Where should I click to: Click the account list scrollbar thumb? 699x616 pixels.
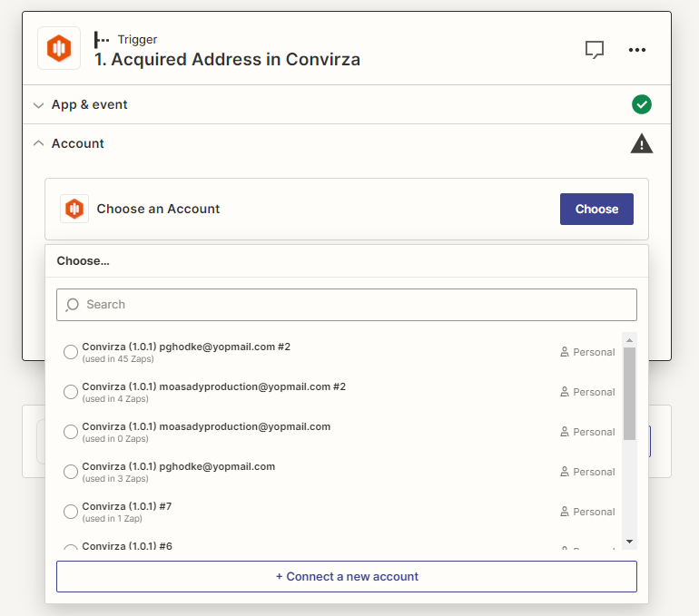click(x=629, y=394)
